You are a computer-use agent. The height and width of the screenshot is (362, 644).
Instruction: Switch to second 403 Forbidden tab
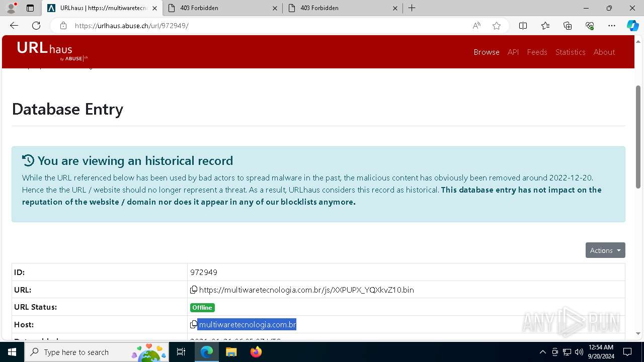pyautogui.click(x=342, y=8)
